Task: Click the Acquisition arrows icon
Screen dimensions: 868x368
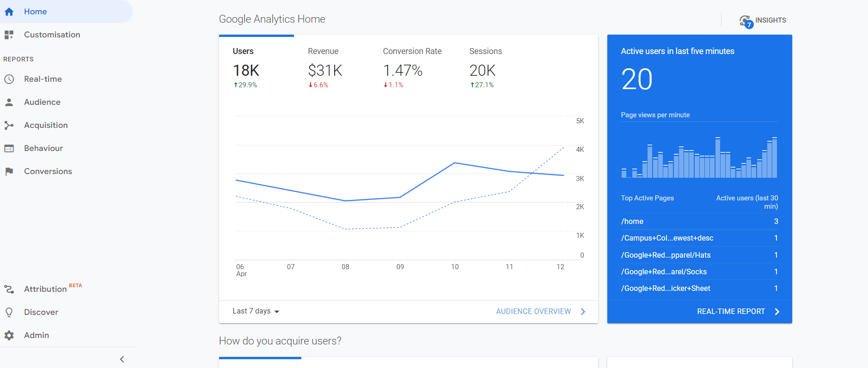Action: point(9,125)
